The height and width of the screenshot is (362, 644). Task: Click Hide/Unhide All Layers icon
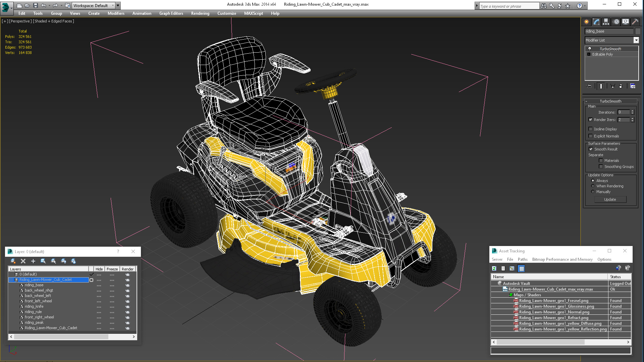click(63, 261)
